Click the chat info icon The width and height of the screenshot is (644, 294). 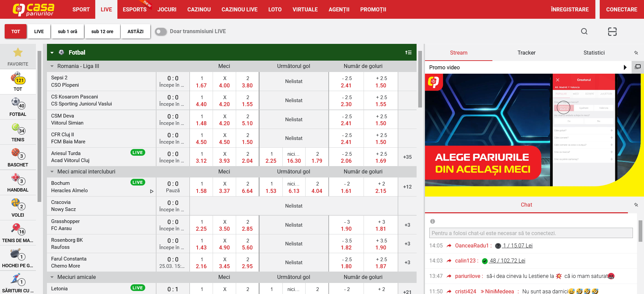point(433,221)
